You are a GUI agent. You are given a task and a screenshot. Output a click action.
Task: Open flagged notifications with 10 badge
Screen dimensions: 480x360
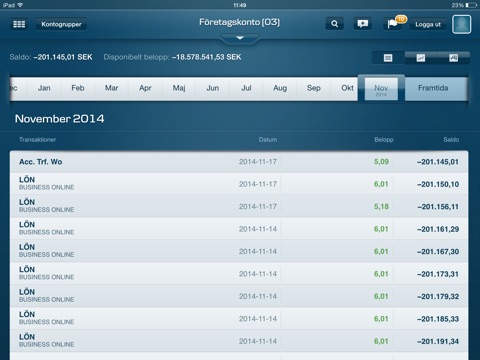394,24
